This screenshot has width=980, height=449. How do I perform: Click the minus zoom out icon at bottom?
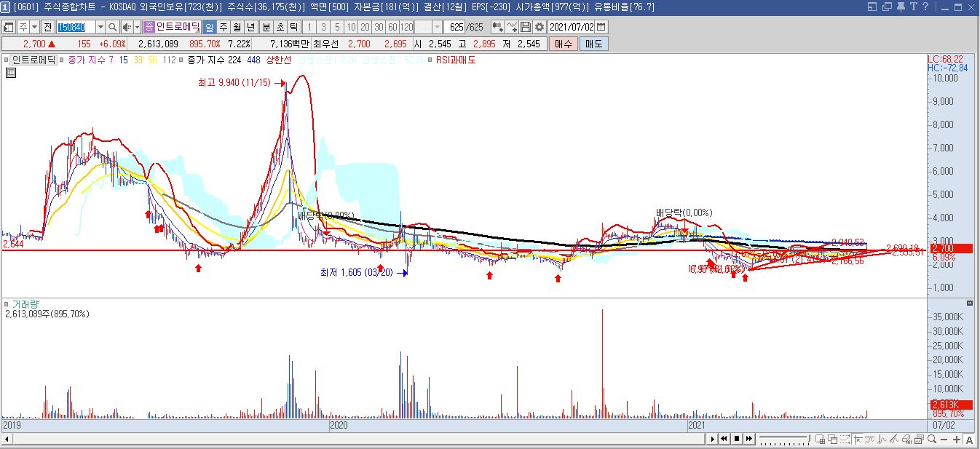pyautogui.click(x=944, y=439)
